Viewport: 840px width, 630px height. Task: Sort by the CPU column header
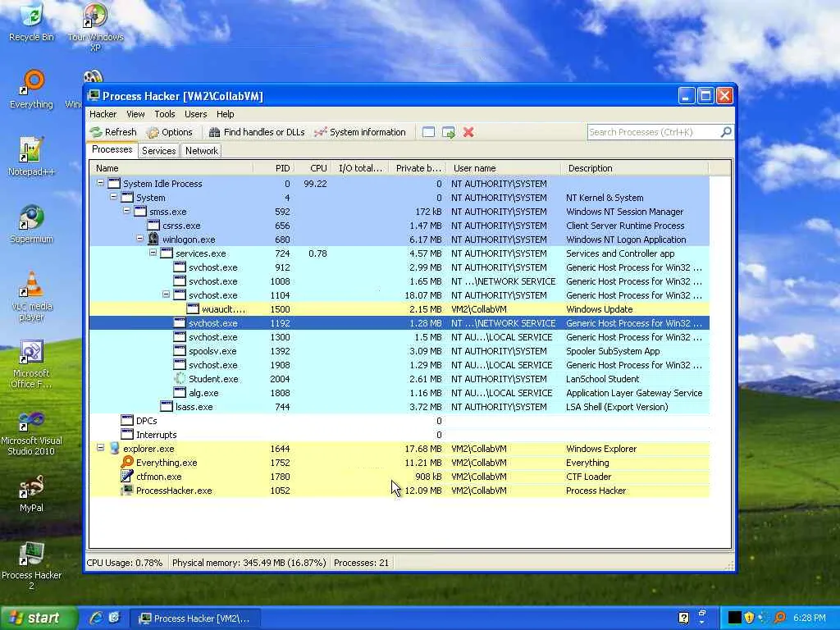312,168
